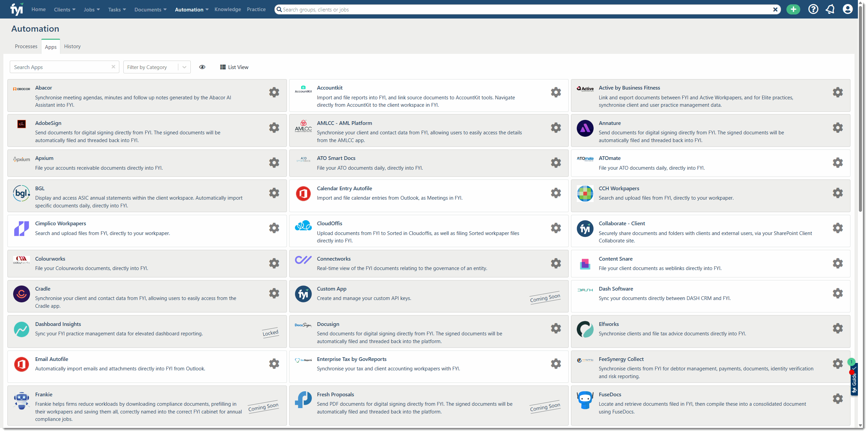Open settings gear for CCH Workpapers
This screenshot has height=433, width=868.
(838, 193)
